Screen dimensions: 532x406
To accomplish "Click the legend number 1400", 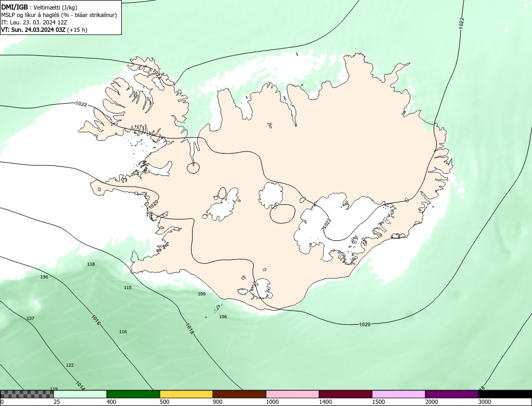I will [325, 402].
